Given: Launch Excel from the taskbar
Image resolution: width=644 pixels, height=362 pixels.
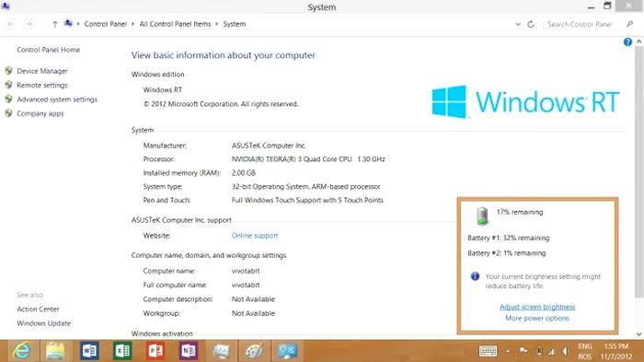Looking at the screenshot, I should [122, 351].
